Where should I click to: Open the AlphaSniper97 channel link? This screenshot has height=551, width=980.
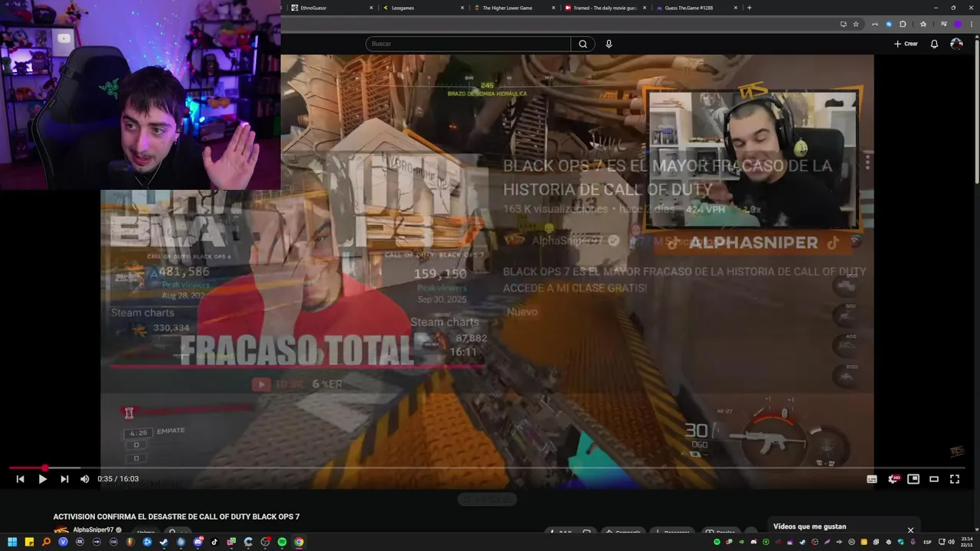pyautogui.click(x=93, y=530)
